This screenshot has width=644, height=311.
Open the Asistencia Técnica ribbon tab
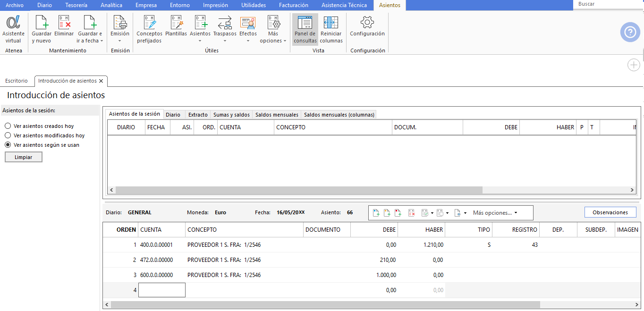344,5
